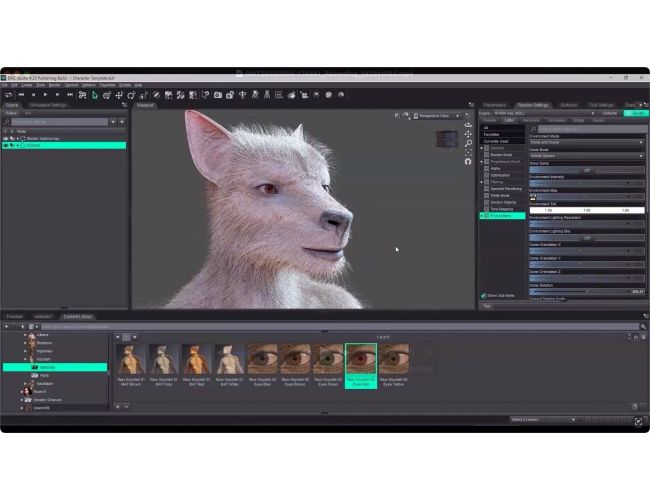Switch to the Surfaces tab
This screenshot has width=650, height=500.
[x=568, y=104]
